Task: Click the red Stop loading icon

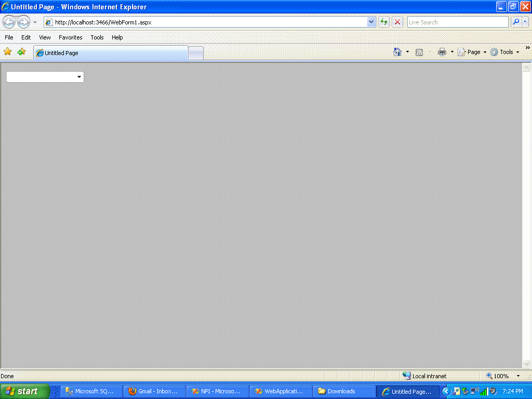Action: pyautogui.click(x=397, y=22)
